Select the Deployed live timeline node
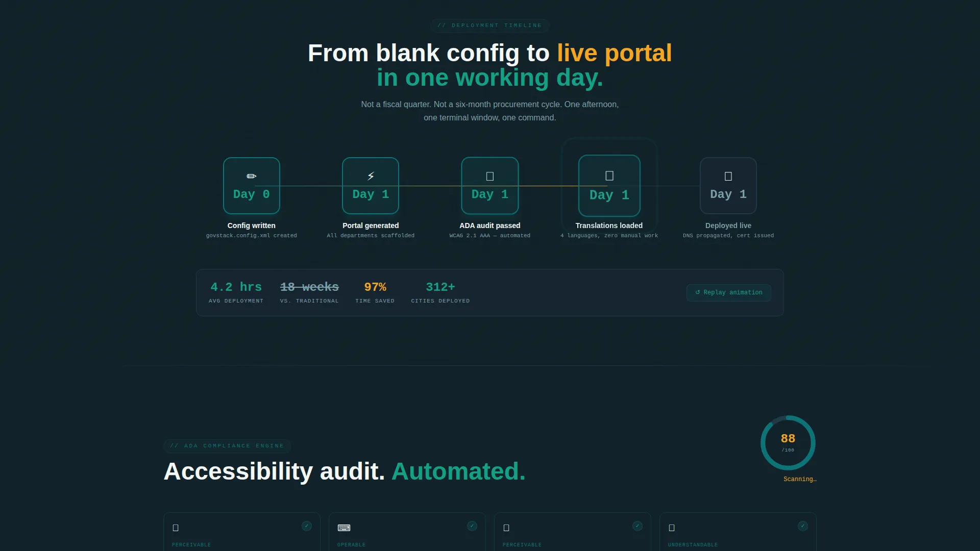This screenshot has width=980, height=551. 728,186
